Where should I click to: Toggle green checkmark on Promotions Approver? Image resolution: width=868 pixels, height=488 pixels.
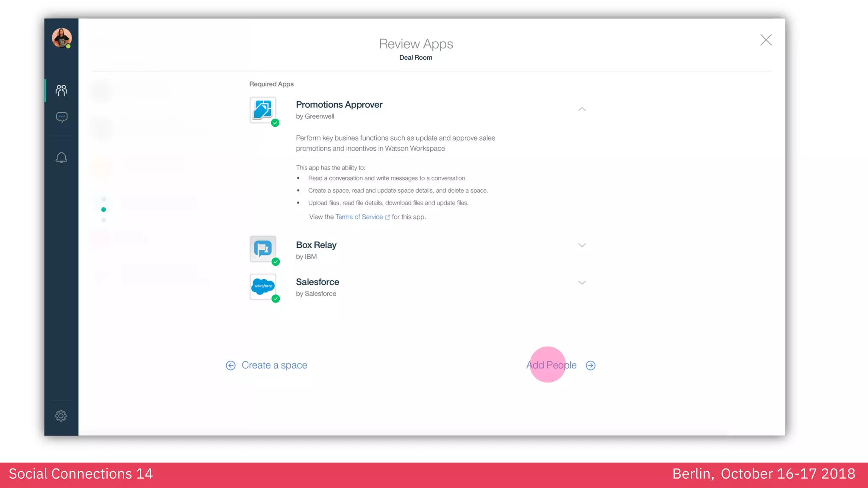pyautogui.click(x=275, y=123)
